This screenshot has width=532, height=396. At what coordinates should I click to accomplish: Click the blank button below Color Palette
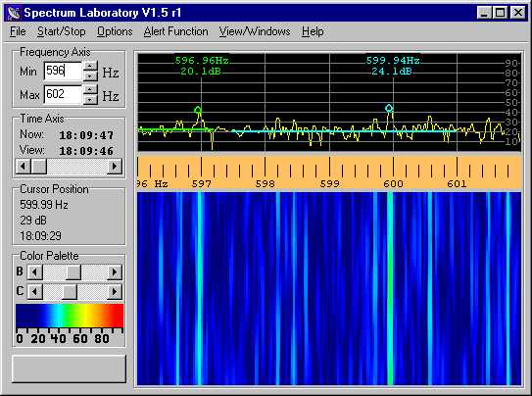tap(69, 369)
